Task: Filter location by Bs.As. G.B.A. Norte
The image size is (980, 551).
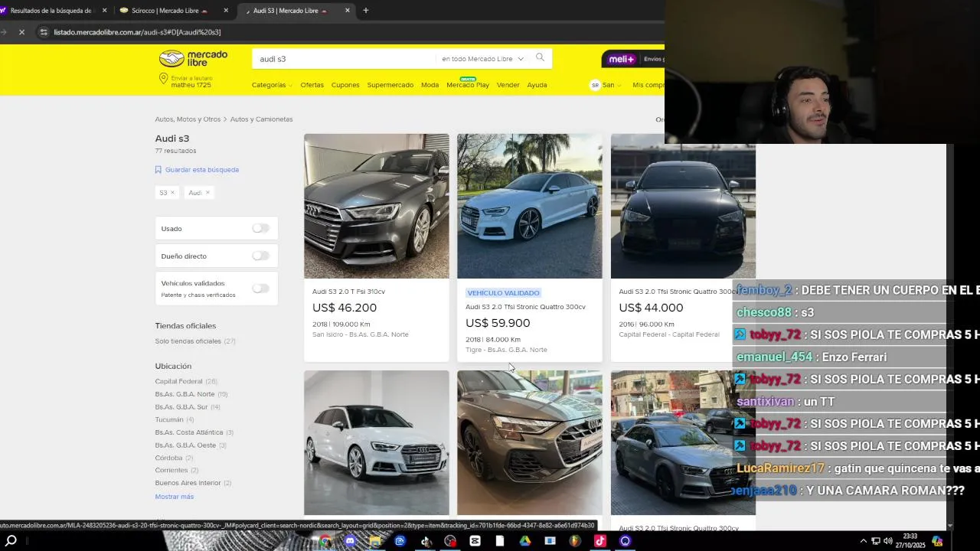Action: [x=185, y=394]
